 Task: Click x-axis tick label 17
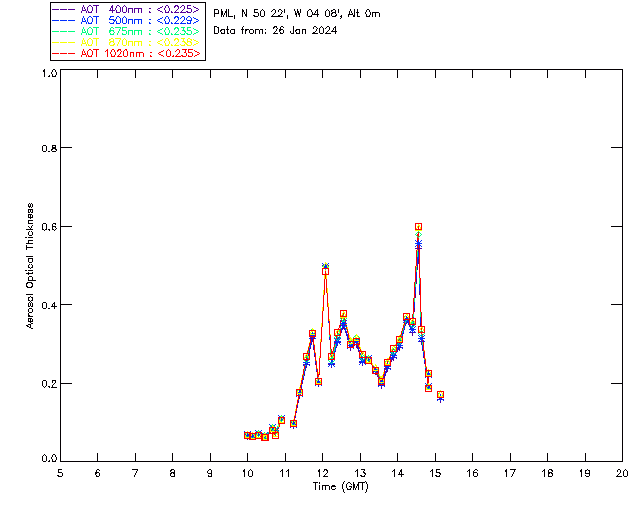click(x=510, y=473)
